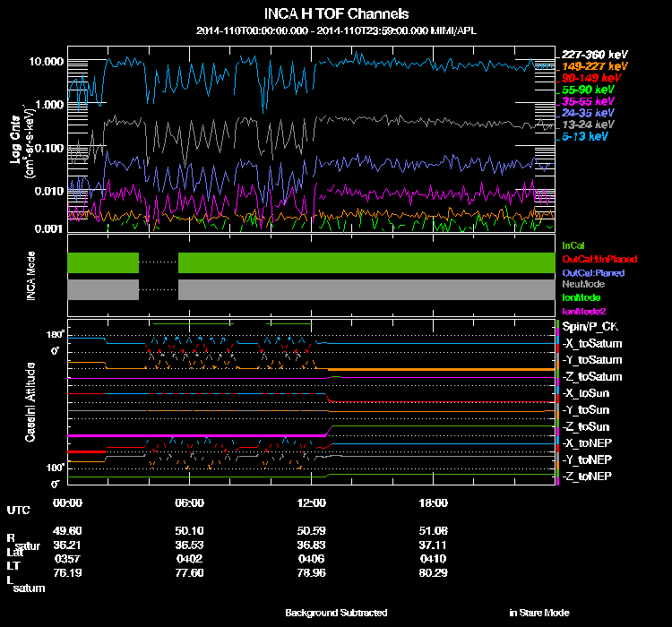Image resolution: width=672 pixels, height=627 pixels.
Task: Click the NeuMode legend label
Action: [x=581, y=283]
